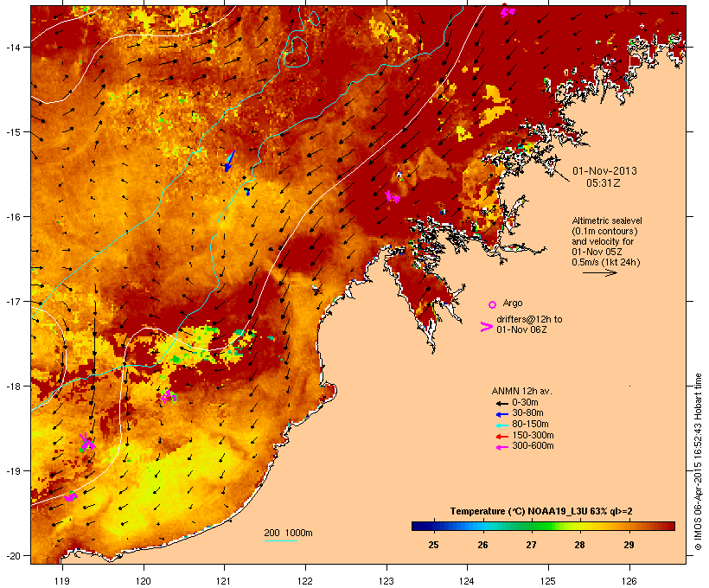Click the closed cyan contour loop near 121.9E 14S

(297, 52)
